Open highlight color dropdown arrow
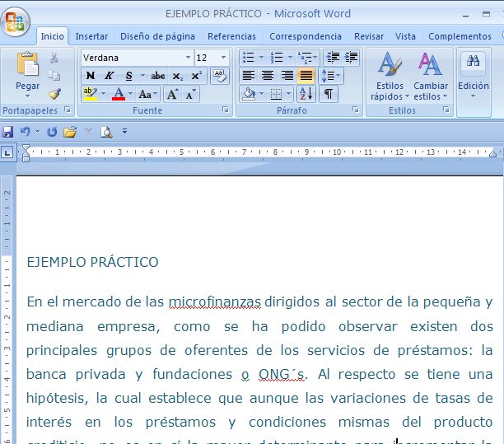Viewport: 504px width, 444px height. point(103,94)
